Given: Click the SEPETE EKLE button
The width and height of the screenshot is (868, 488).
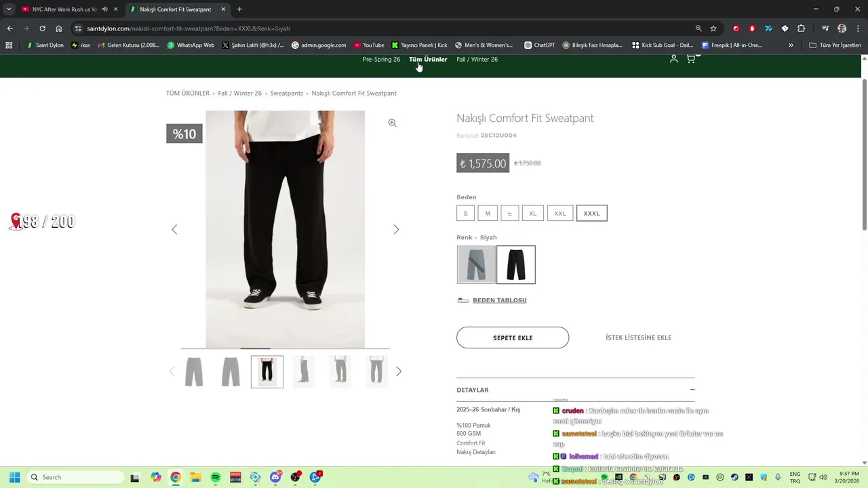Looking at the screenshot, I should coord(513,338).
